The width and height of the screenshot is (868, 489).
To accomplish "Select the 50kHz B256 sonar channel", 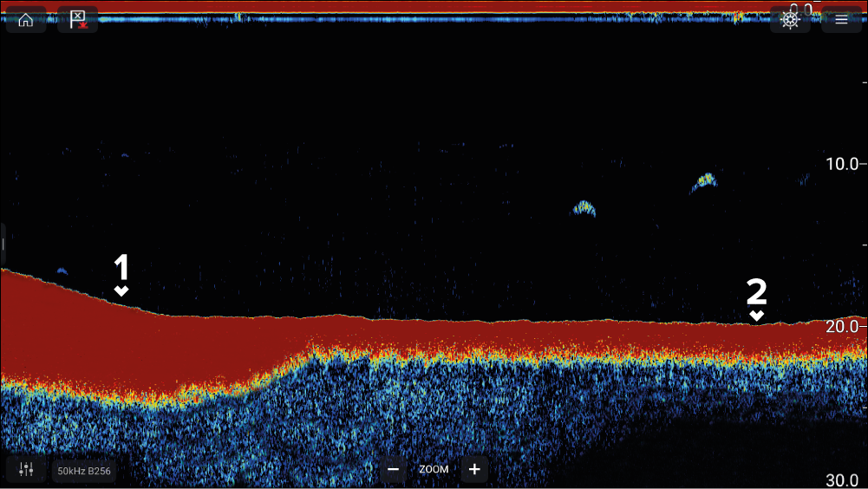I will [x=84, y=471].
